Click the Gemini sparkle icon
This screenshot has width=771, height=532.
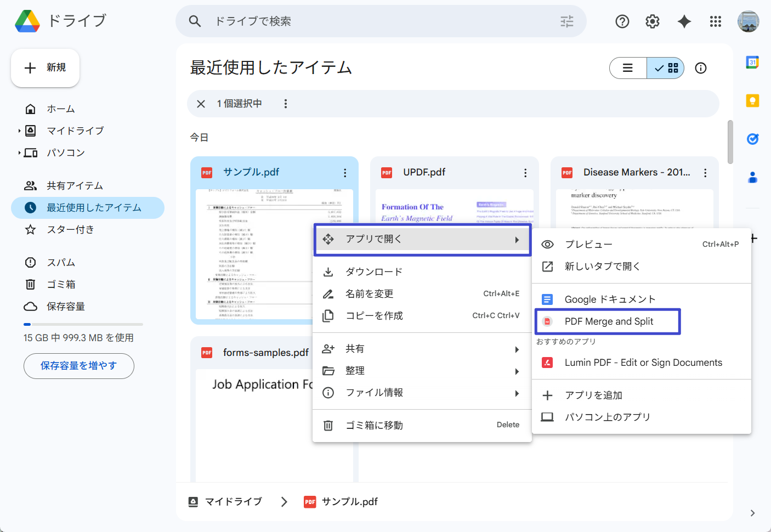[684, 21]
